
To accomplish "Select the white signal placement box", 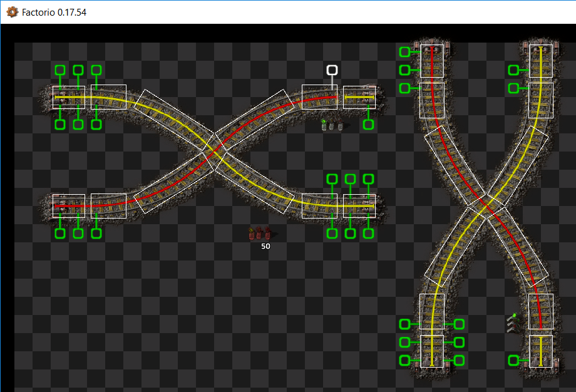I will pyautogui.click(x=332, y=70).
